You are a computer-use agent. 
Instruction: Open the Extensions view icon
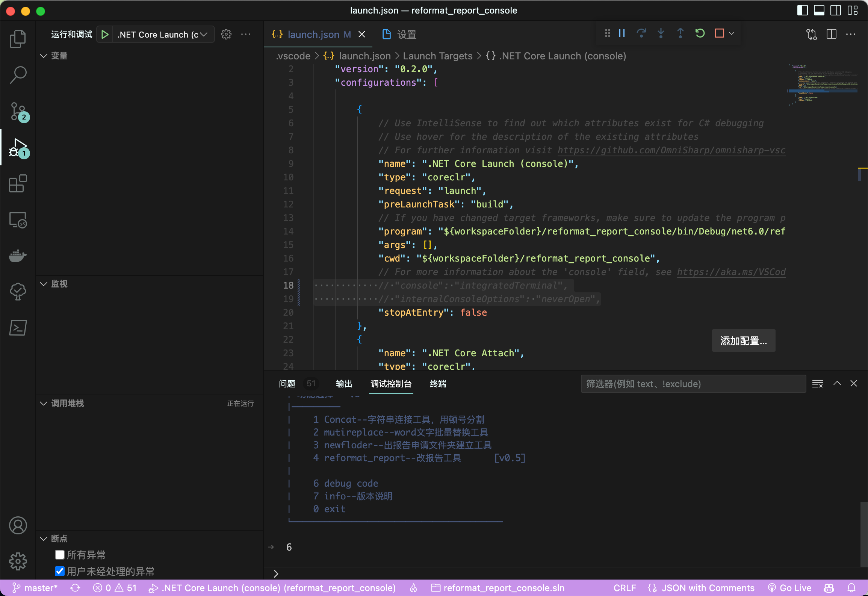18,184
